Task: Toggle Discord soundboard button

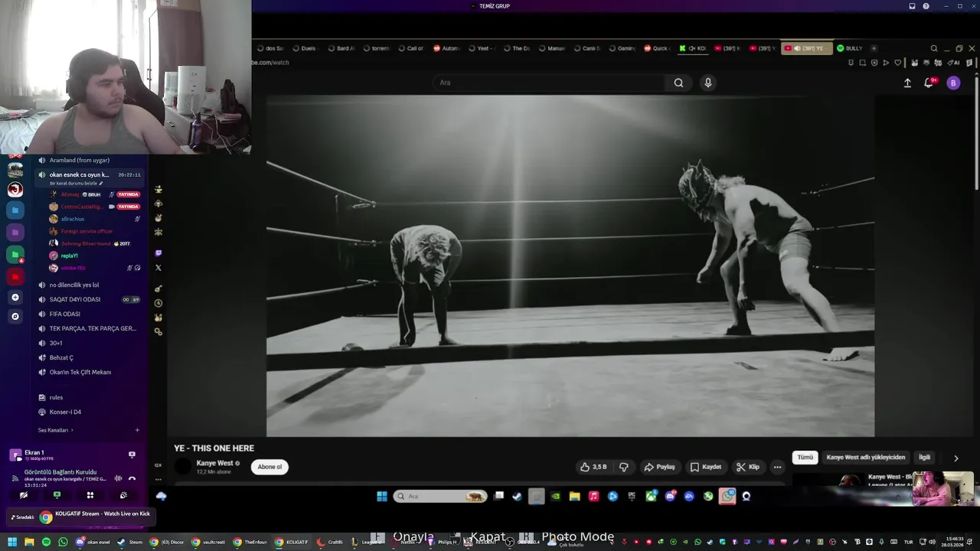Action: (x=123, y=495)
